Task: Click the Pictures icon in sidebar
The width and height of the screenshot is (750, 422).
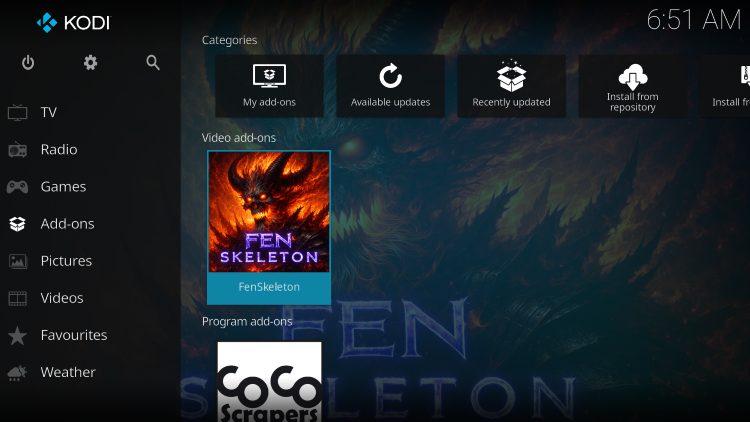Action: click(x=17, y=261)
